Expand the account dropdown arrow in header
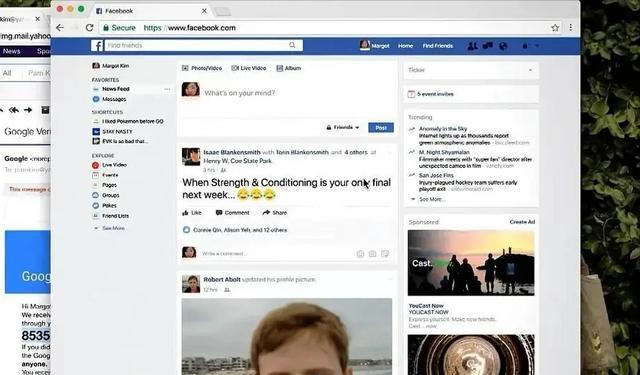Viewport: 640px width, 375px height. (x=537, y=46)
